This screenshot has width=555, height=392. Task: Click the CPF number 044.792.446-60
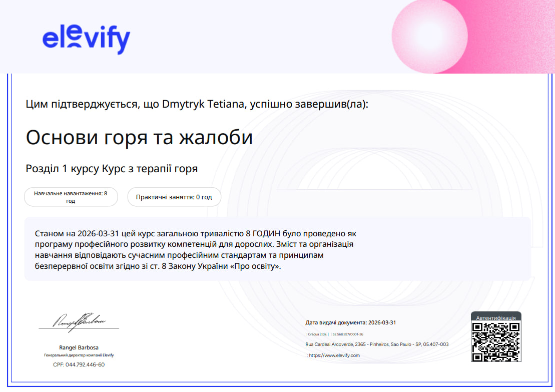pos(79,364)
